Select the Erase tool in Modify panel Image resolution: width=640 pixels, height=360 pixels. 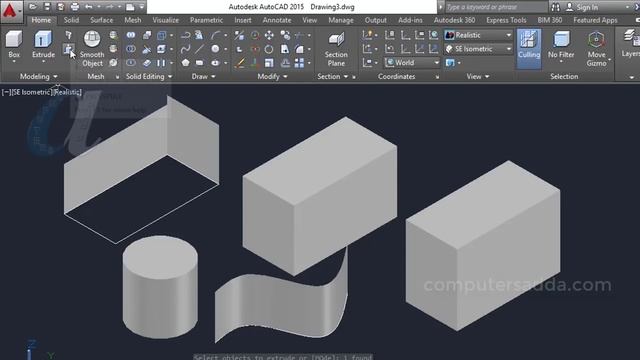(x=240, y=63)
